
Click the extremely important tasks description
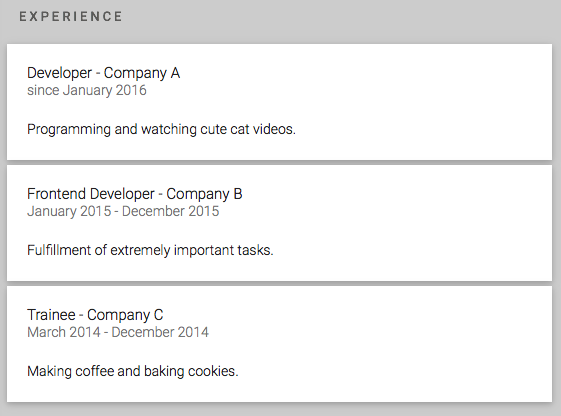(150, 250)
